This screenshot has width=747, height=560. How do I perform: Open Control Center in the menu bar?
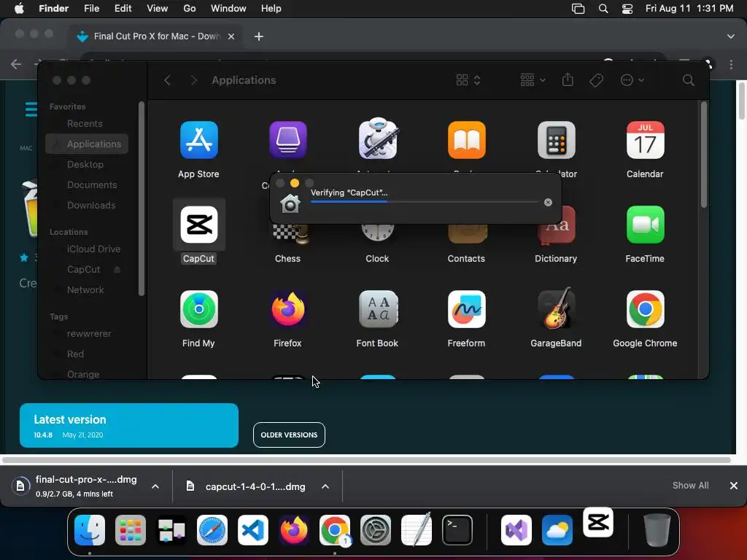pyautogui.click(x=627, y=9)
